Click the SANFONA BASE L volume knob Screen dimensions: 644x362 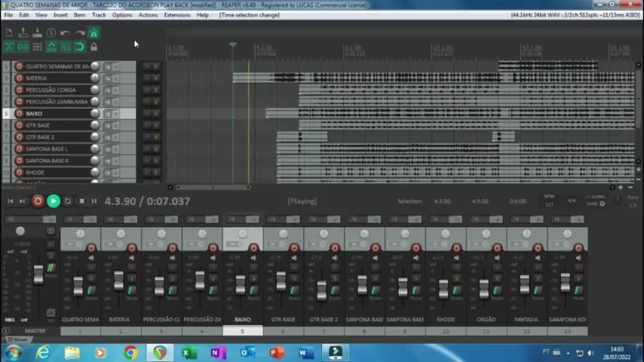coord(95,149)
